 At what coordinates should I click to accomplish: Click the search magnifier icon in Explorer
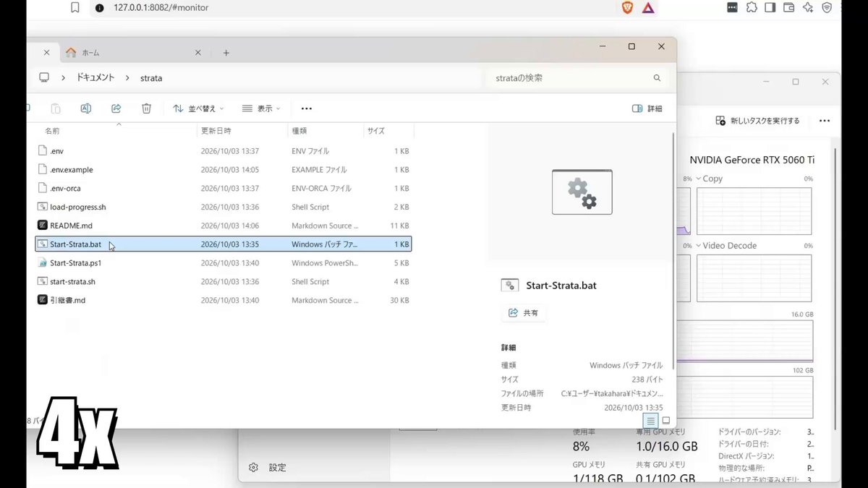pyautogui.click(x=657, y=77)
